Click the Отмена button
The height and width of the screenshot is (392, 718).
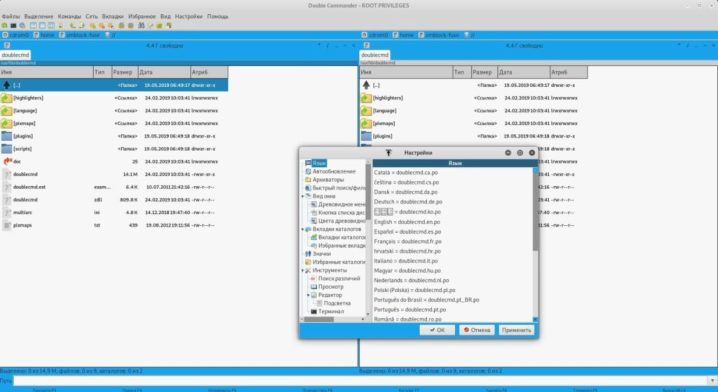(477, 330)
